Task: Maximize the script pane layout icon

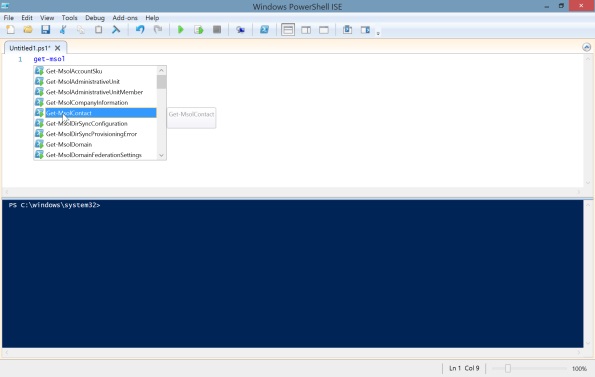Action: pyautogui.click(x=324, y=30)
